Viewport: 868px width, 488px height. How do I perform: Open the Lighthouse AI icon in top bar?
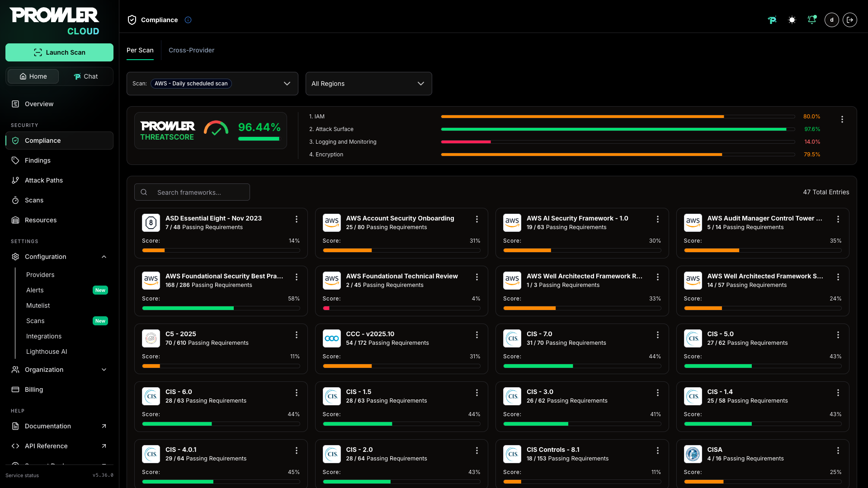pos(772,20)
